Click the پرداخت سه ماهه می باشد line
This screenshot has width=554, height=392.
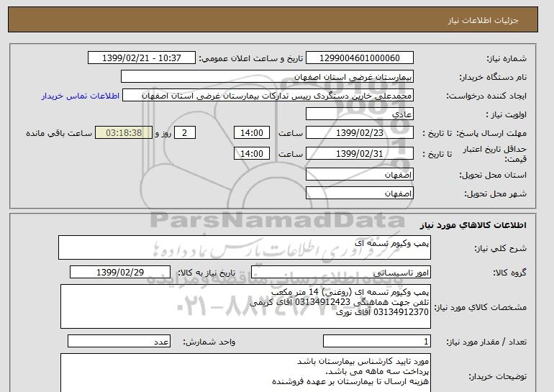(x=376, y=372)
